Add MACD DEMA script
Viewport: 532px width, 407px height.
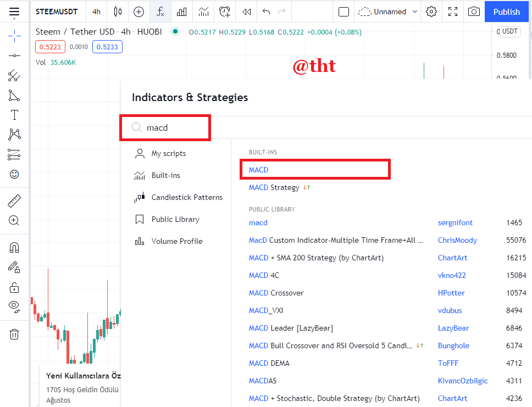click(269, 364)
